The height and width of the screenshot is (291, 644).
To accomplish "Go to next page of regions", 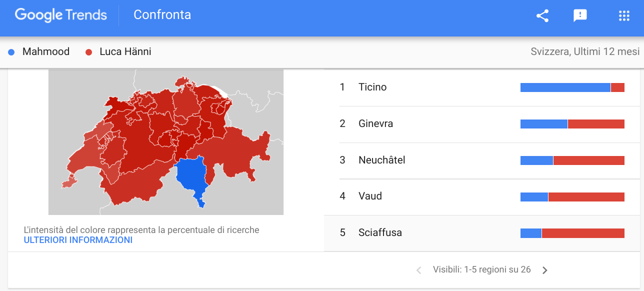I will (x=545, y=270).
